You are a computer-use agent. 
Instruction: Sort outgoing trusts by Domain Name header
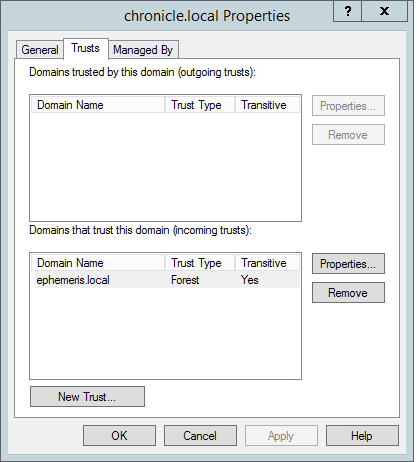[98, 105]
